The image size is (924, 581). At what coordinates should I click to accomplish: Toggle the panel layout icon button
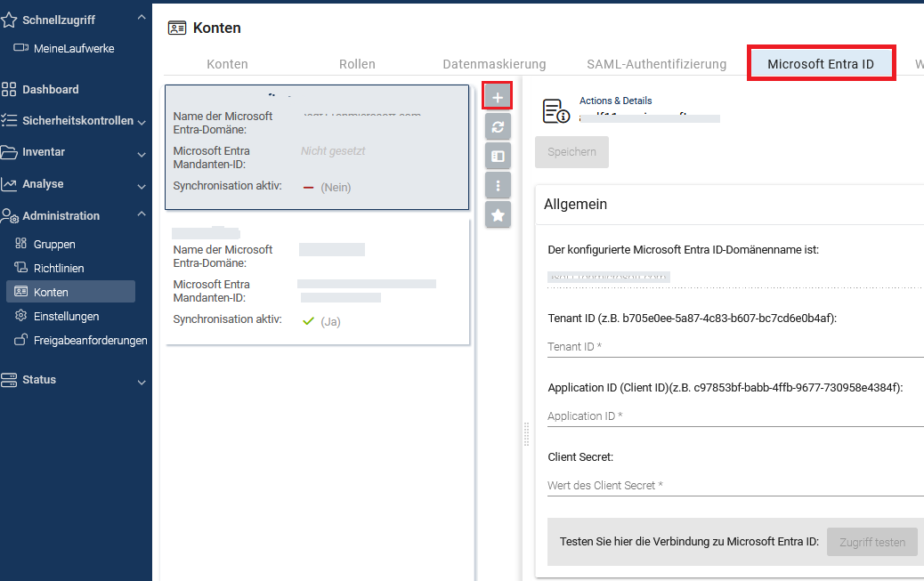click(x=498, y=157)
